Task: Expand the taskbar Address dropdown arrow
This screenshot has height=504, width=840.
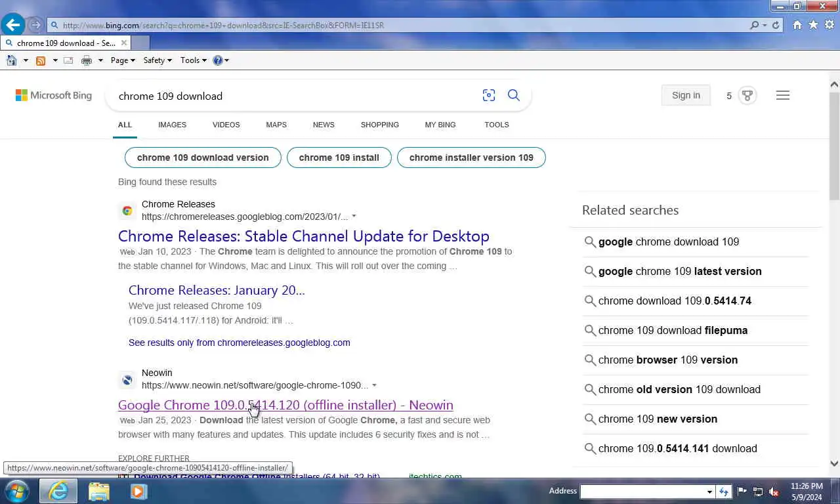Action: pyautogui.click(x=709, y=492)
